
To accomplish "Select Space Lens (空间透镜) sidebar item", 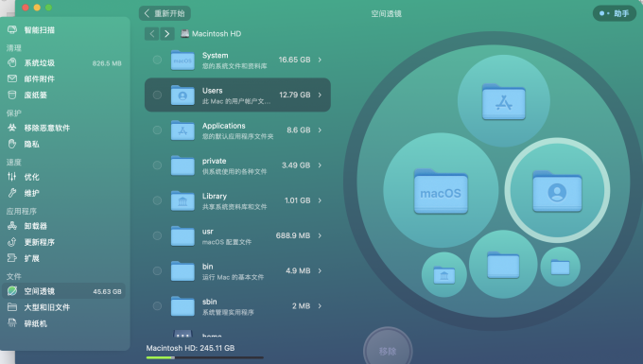I will pyautogui.click(x=63, y=291).
